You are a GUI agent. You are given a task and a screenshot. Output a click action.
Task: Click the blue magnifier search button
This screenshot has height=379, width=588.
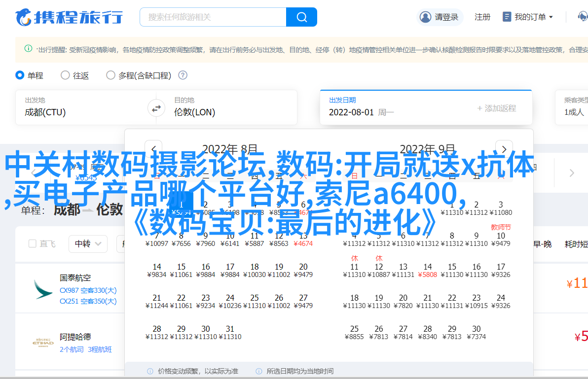tap(301, 17)
